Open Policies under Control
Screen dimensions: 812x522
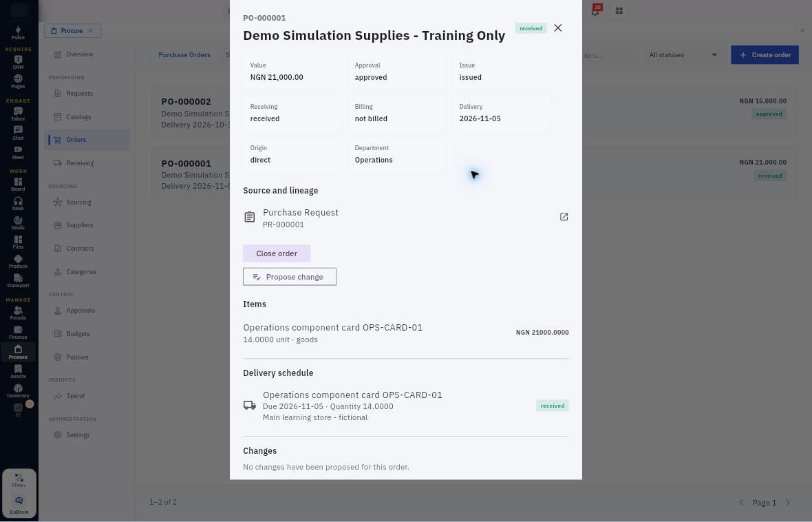tap(87, 357)
